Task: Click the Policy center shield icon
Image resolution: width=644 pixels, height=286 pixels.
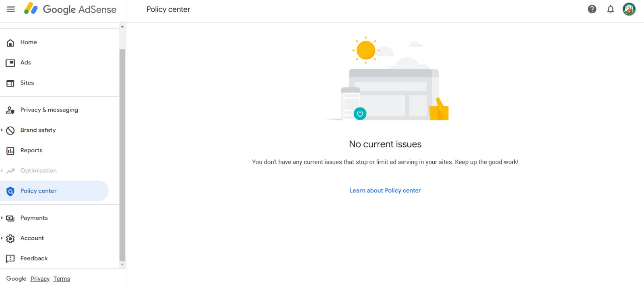Action: [x=10, y=191]
